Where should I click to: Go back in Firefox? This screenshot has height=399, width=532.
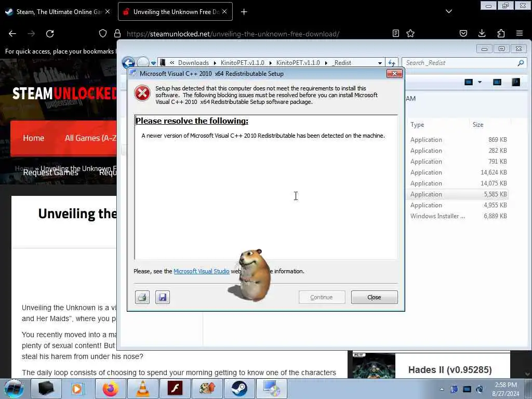[x=12, y=34]
